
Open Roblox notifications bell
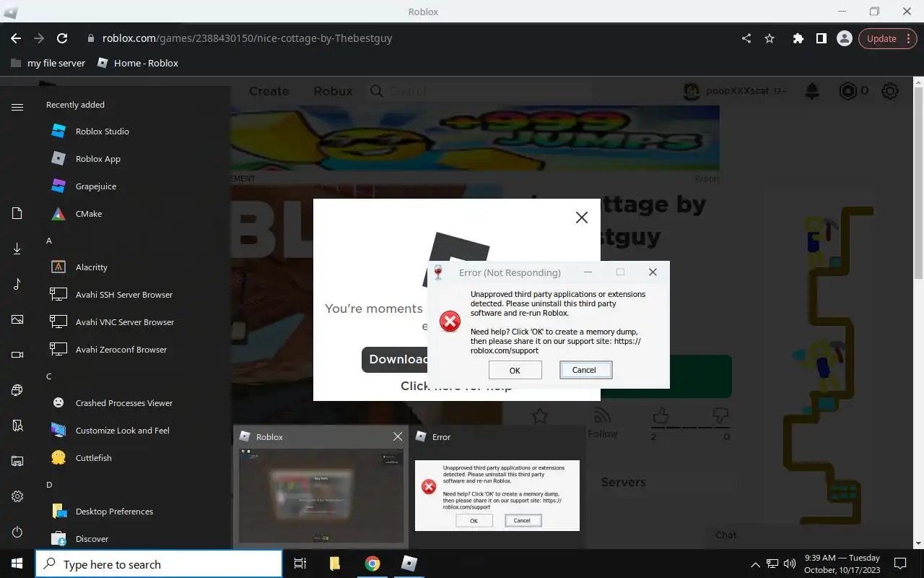point(812,91)
